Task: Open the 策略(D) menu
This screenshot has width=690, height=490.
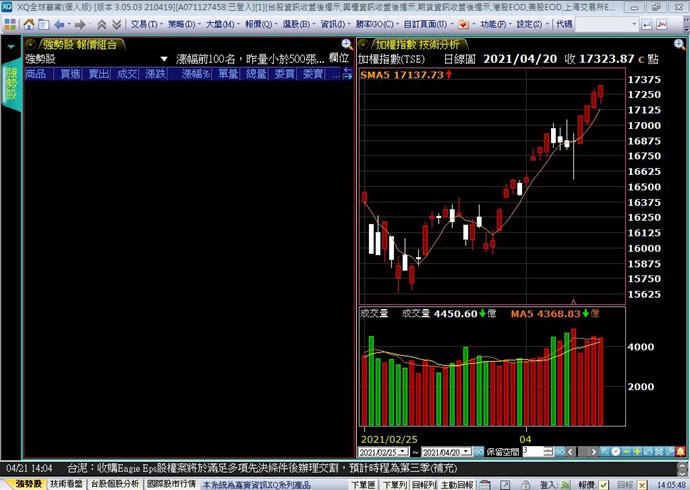Action: [x=184, y=25]
